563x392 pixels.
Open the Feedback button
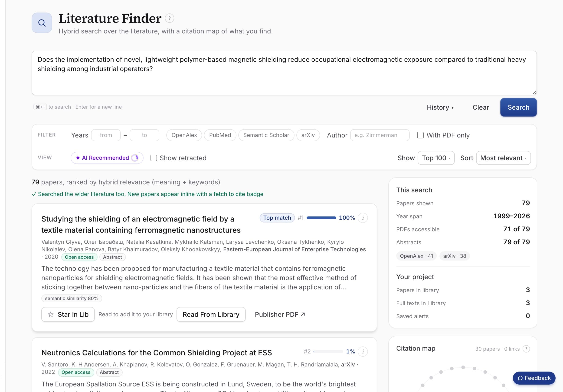point(534,378)
